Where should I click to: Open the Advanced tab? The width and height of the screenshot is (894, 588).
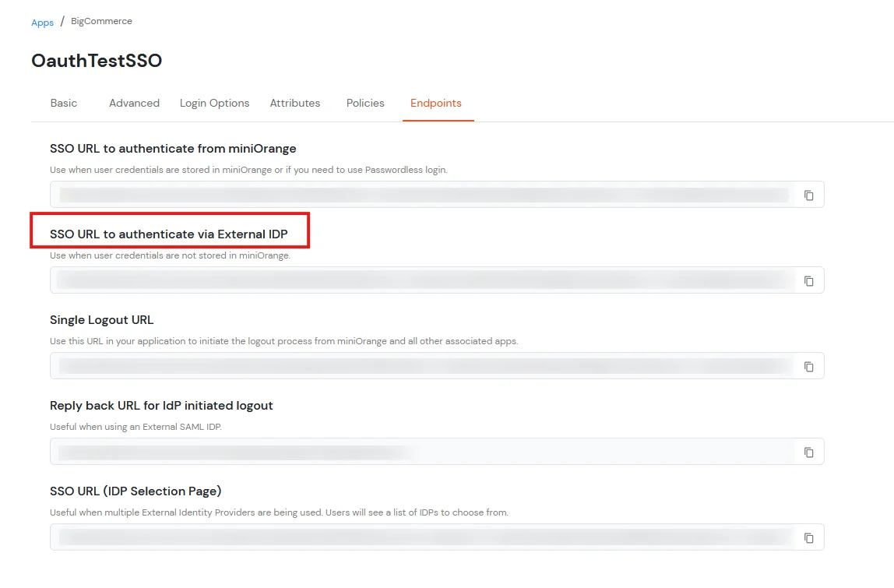(x=134, y=103)
